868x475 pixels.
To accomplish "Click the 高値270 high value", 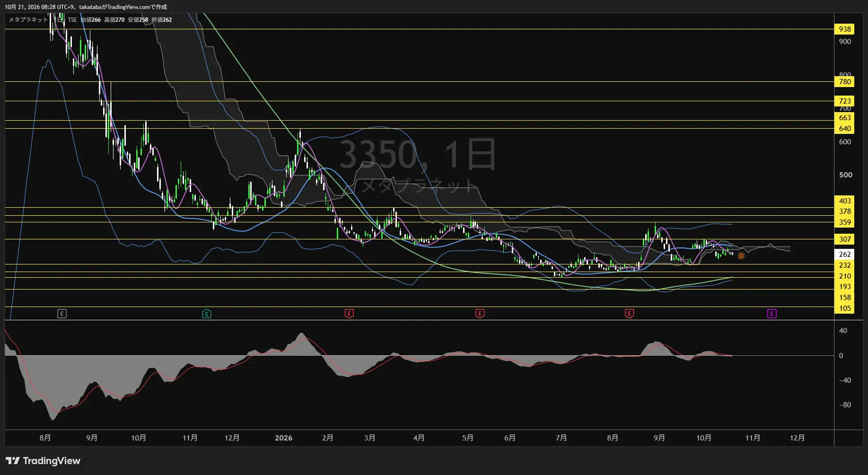I will [114, 19].
